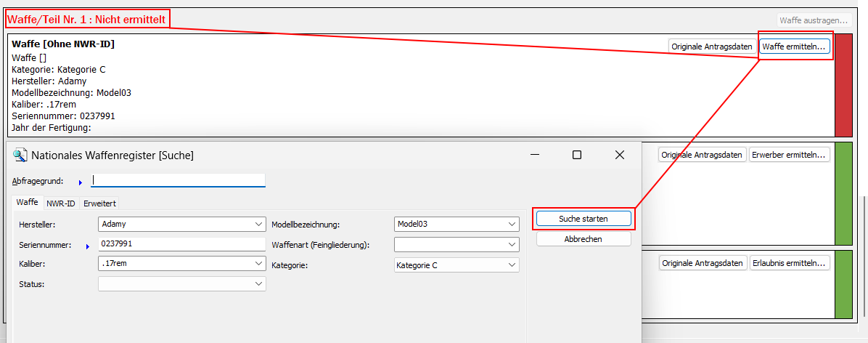Open the Erweitert tab
The image size is (868, 343).
pyautogui.click(x=99, y=203)
